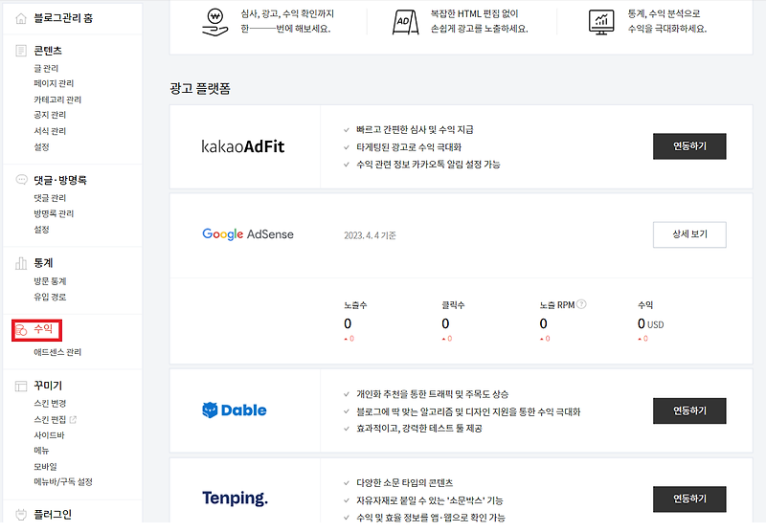The width and height of the screenshot is (766, 532).
Task: Open 메뉴 under 꾸미기
Action: (x=41, y=451)
